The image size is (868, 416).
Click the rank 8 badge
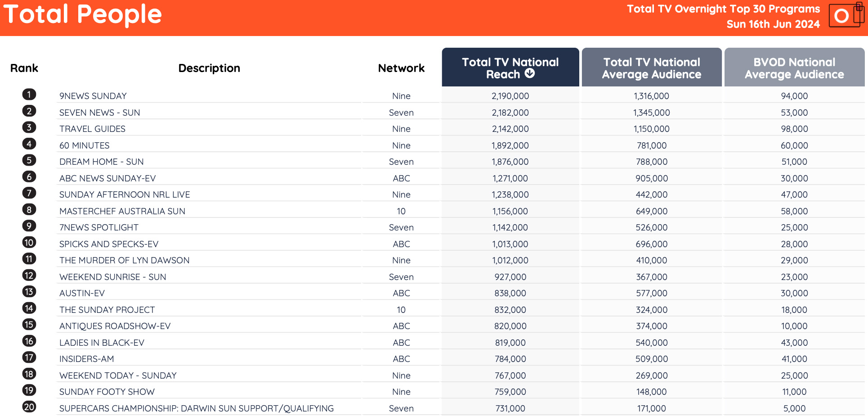[29, 210]
